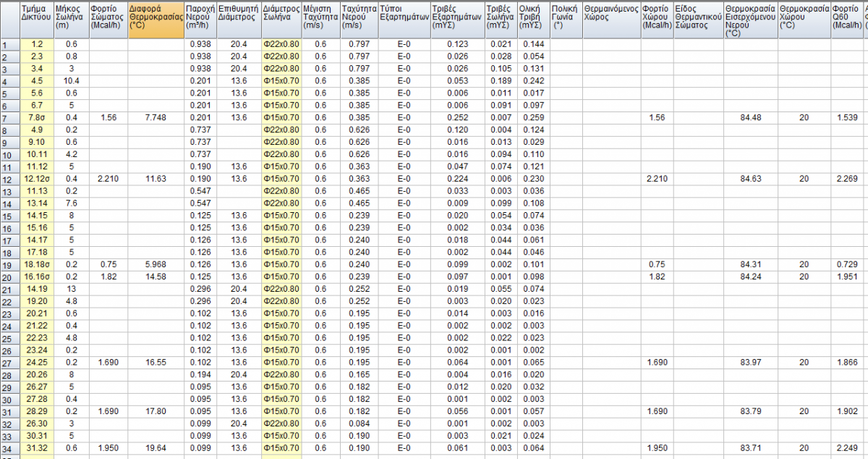Screen dimensions: 868x459
Task: Click the 'Θερμοκρασία Εισερχόμενου Νερού' column header
Action: pos(750,20)
